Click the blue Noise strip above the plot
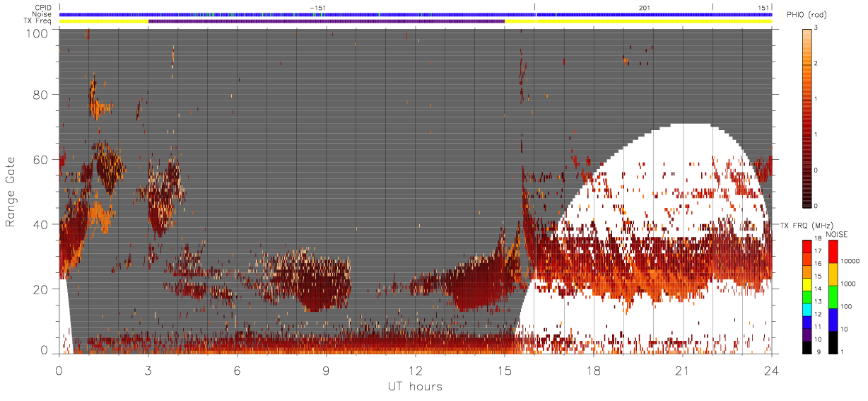The width and height of the screenshot is (868, 401). [416, 14]
